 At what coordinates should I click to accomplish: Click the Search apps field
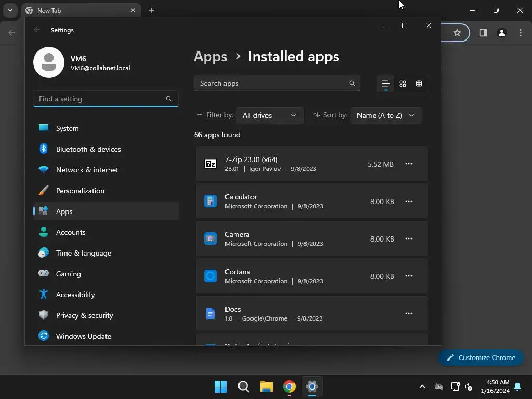pos(277,83)
